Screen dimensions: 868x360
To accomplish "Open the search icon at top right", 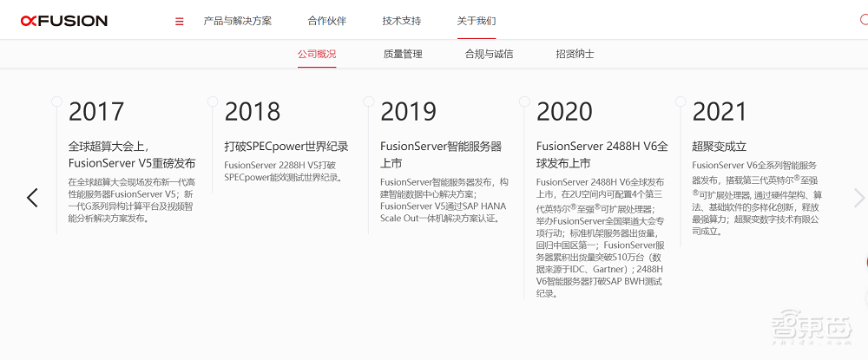I will pos(864,20).
